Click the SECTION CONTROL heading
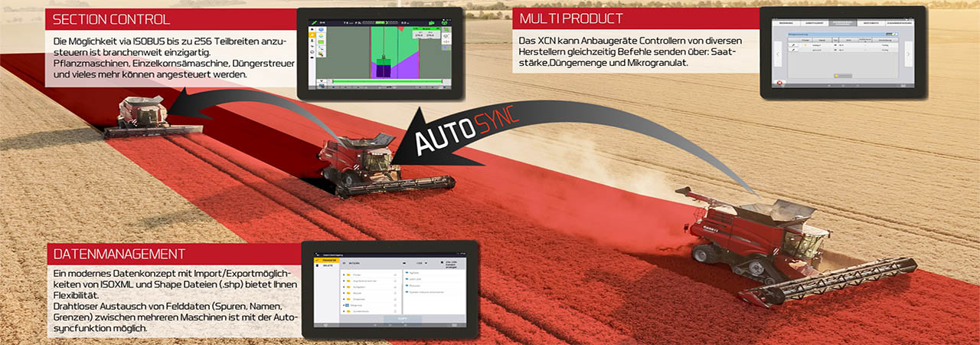Viewport: 980px width, 345px height. [111, 19]
